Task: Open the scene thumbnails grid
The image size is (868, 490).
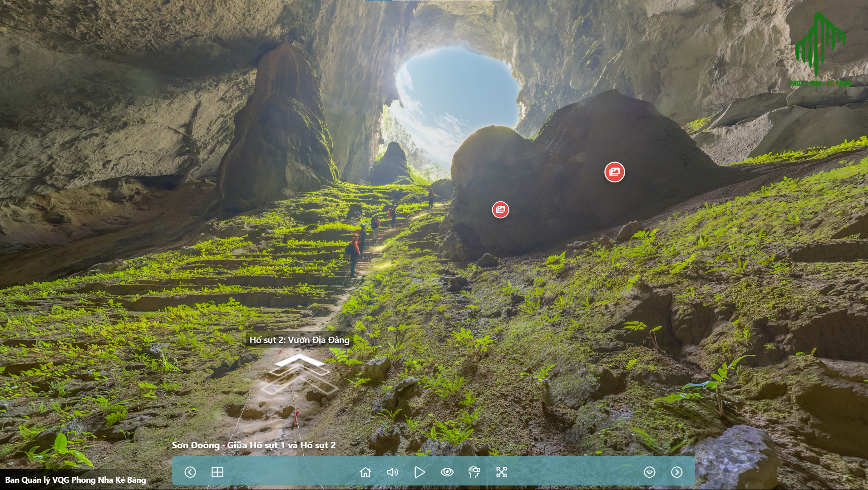Action: 217,472
